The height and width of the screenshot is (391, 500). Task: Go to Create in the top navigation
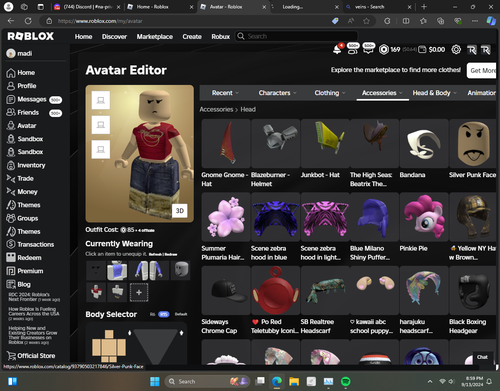pos(192,37)
